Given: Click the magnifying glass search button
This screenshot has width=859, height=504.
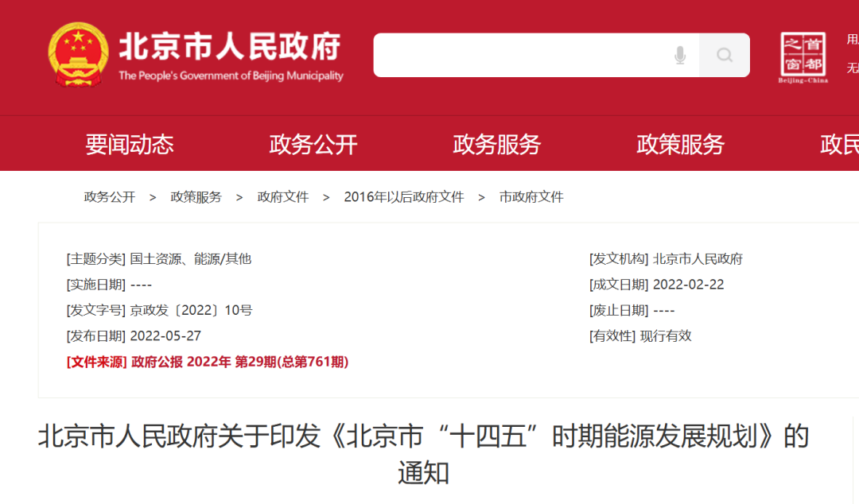Looking at the screenshot, I should click(725, 55).
